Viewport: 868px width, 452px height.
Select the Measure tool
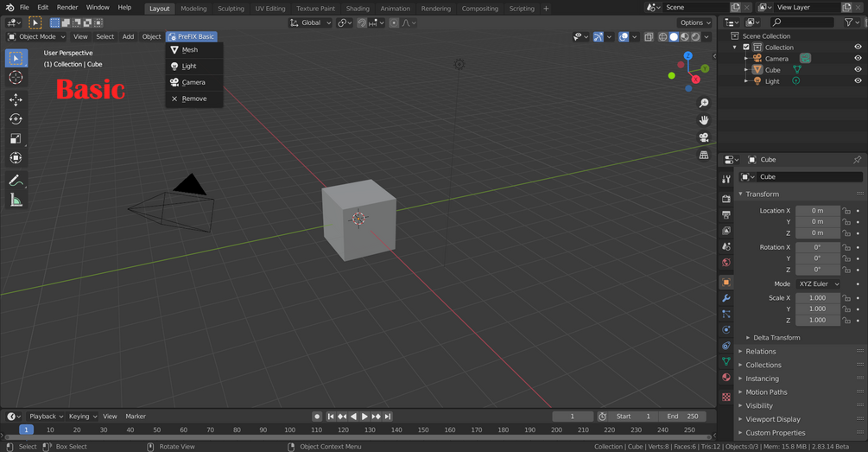click(x=16, y=200)
